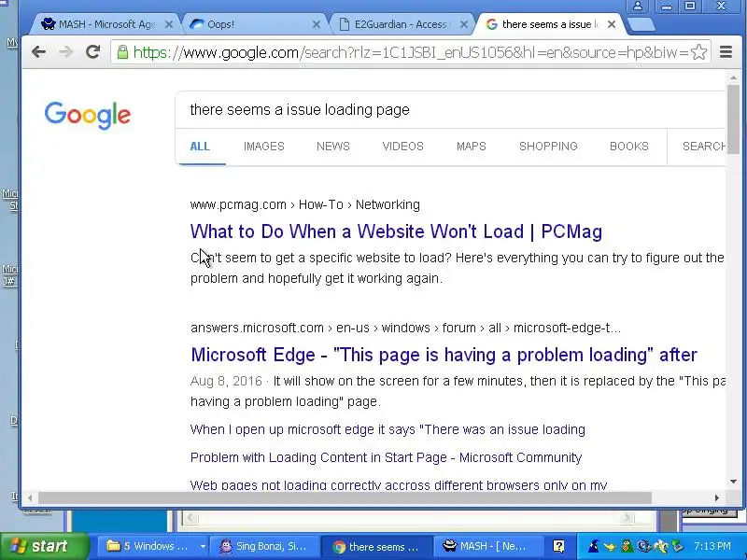Image resolution: width=747 pixels, height=560 pixels.
Task: Click the Google logo
Action: click(88, 115)
